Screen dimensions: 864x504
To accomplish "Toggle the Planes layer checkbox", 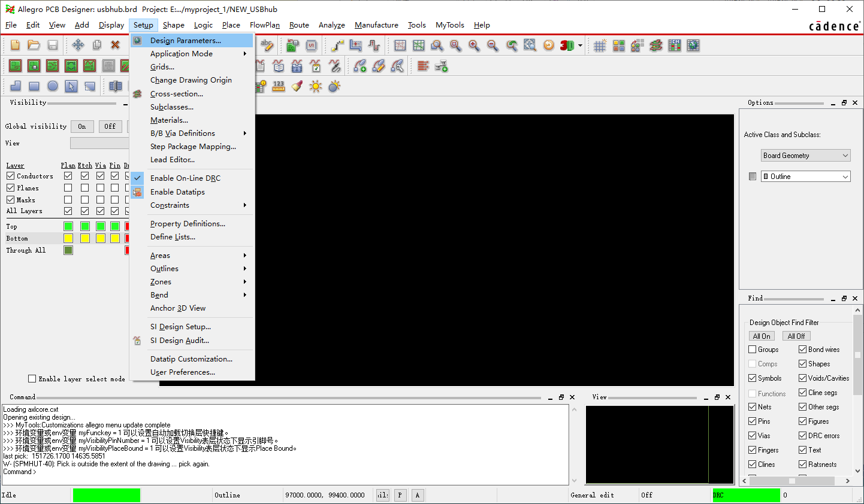I will [10, 188].
